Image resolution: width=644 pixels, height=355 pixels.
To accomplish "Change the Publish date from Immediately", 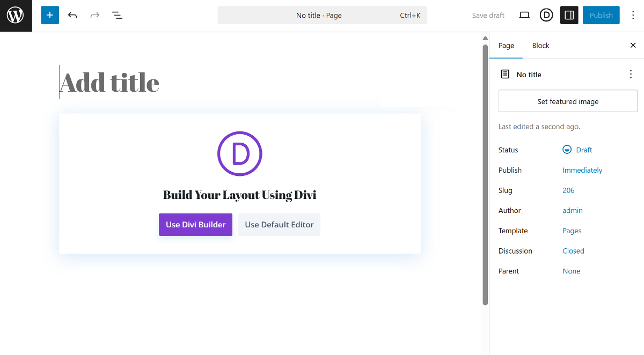I will (x=582, y=170).
